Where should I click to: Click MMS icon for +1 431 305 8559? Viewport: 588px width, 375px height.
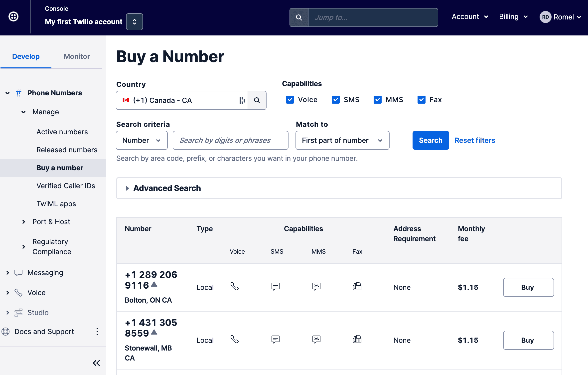316,339
